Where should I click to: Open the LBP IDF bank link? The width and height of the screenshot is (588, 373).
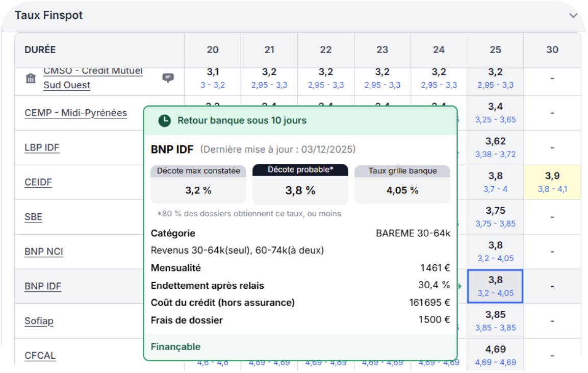[42, 147]
